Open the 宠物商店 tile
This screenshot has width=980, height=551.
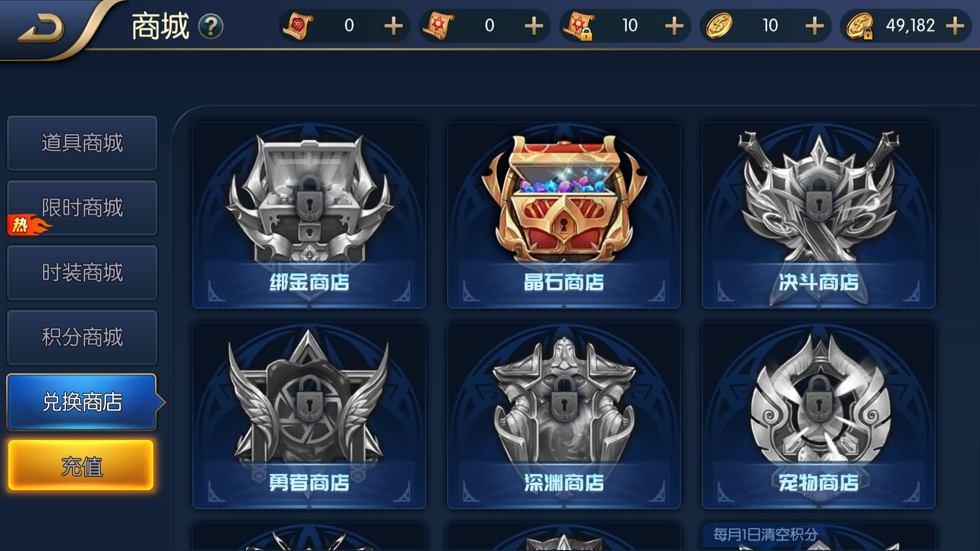[819, 416]
